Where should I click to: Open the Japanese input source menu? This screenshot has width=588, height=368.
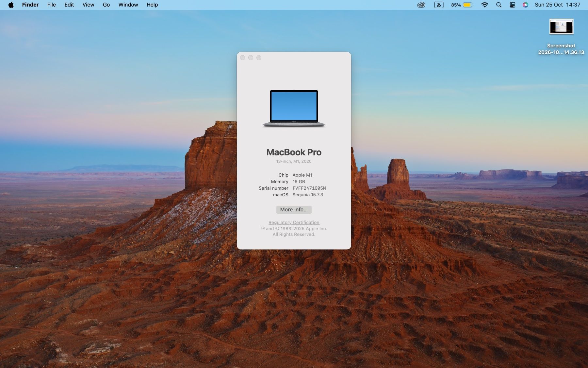[439, 5]
